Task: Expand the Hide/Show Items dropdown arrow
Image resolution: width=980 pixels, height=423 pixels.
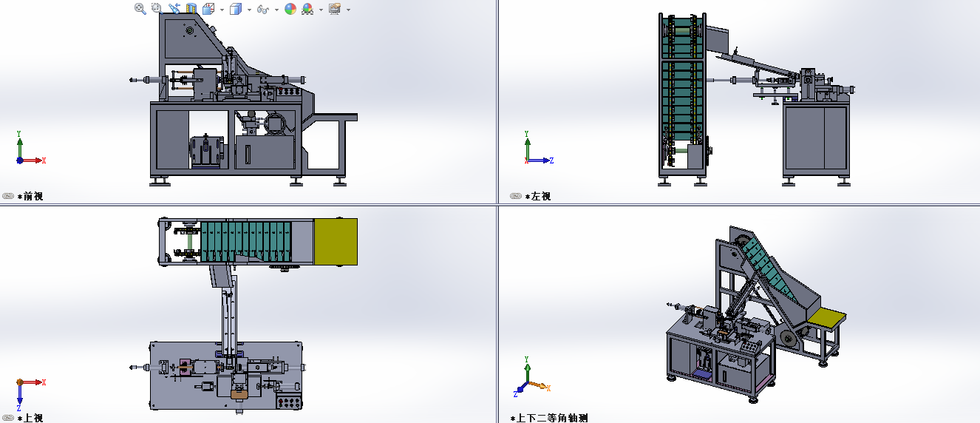Action: pyautogui.click(x=276, y=10)
